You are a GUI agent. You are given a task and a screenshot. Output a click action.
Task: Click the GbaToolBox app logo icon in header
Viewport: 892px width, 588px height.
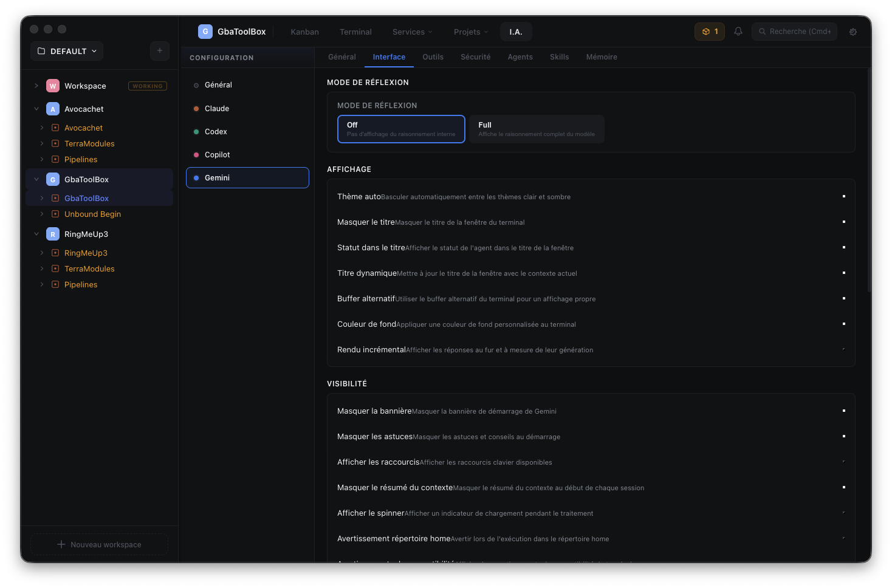click(205, 32)
